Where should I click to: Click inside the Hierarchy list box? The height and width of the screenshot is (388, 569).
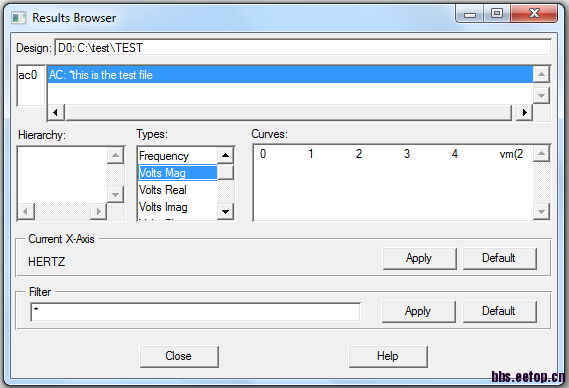coord(62,175)
